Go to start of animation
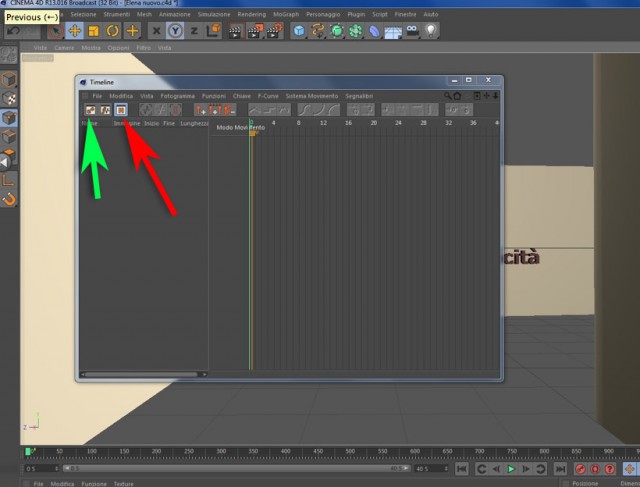The width and height of the screenshot is (640, 487). pos(462,469)
